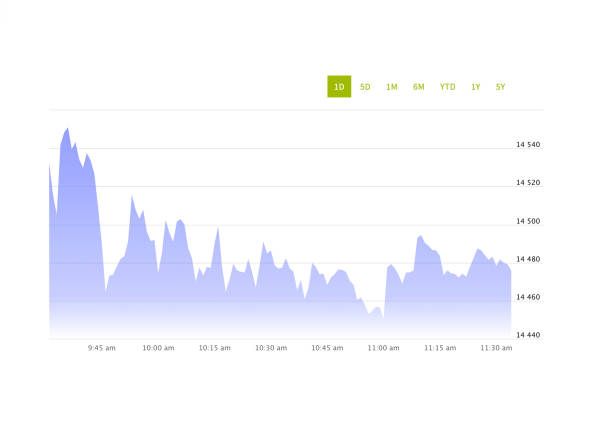Click the 9:45 am axis label
612x422 pixels.
102,348
